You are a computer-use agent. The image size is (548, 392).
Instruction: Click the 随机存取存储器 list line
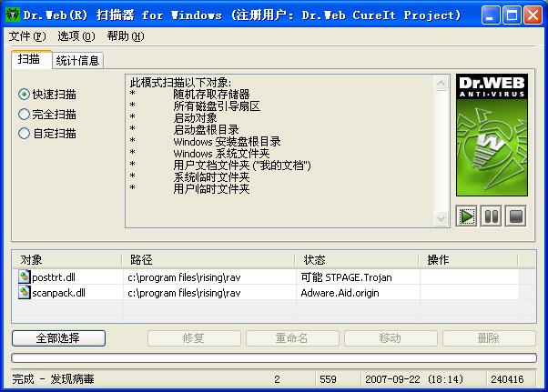click(211, 95)
